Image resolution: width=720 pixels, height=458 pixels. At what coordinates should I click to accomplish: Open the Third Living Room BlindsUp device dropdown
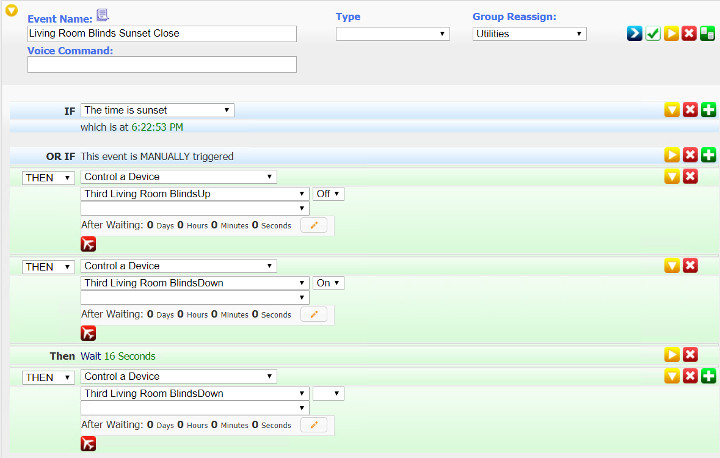click(x=195, y=194)
